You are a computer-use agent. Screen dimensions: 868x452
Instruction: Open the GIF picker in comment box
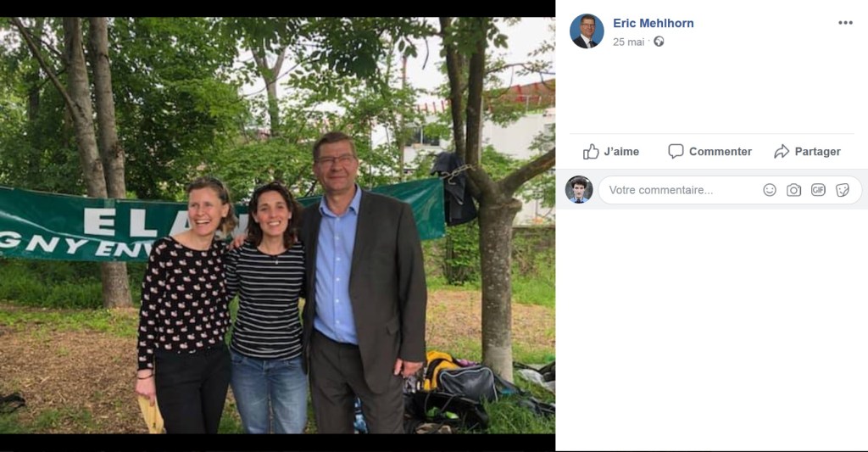pos(818,190)
